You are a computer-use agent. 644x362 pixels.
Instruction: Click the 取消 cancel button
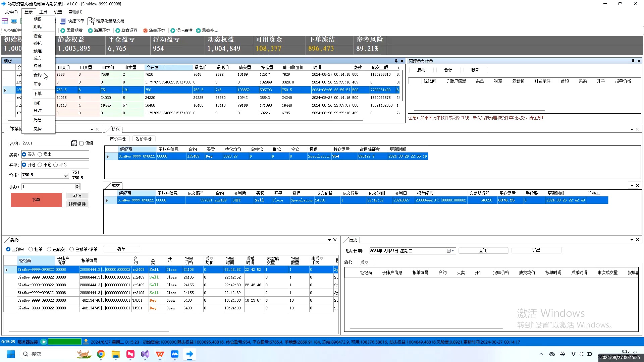(77, 196)
